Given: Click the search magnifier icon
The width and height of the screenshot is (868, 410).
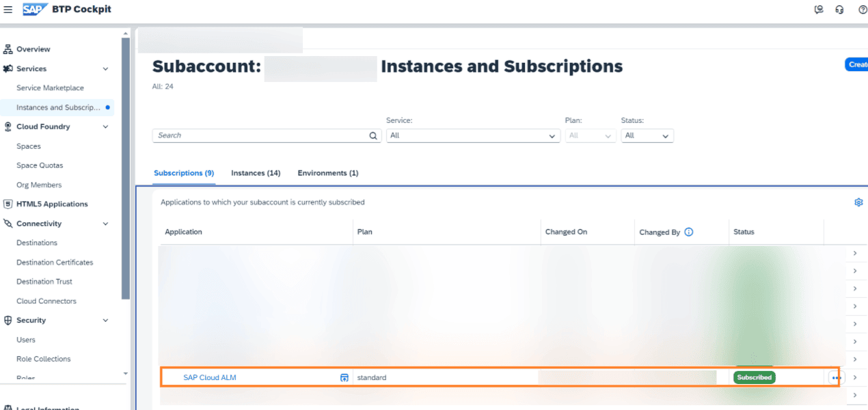Looking at the screenshot, I should (x=372, y=135).
